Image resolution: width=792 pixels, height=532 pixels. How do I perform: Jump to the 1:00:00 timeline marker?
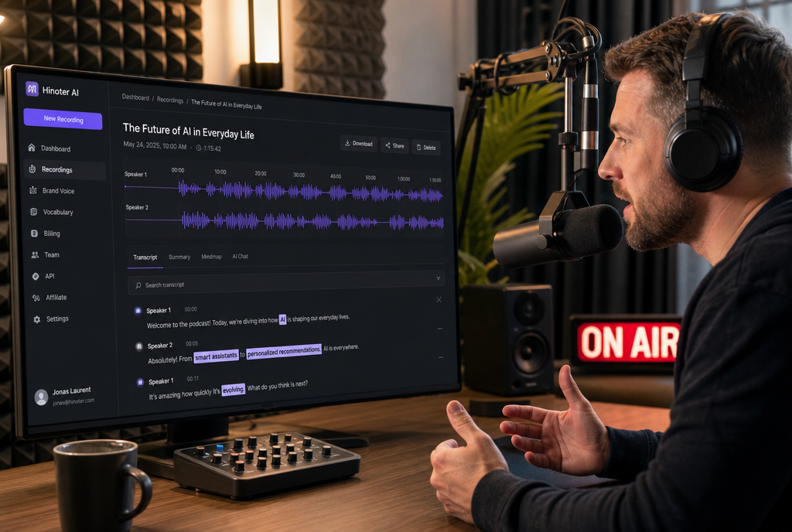point(404,179)
